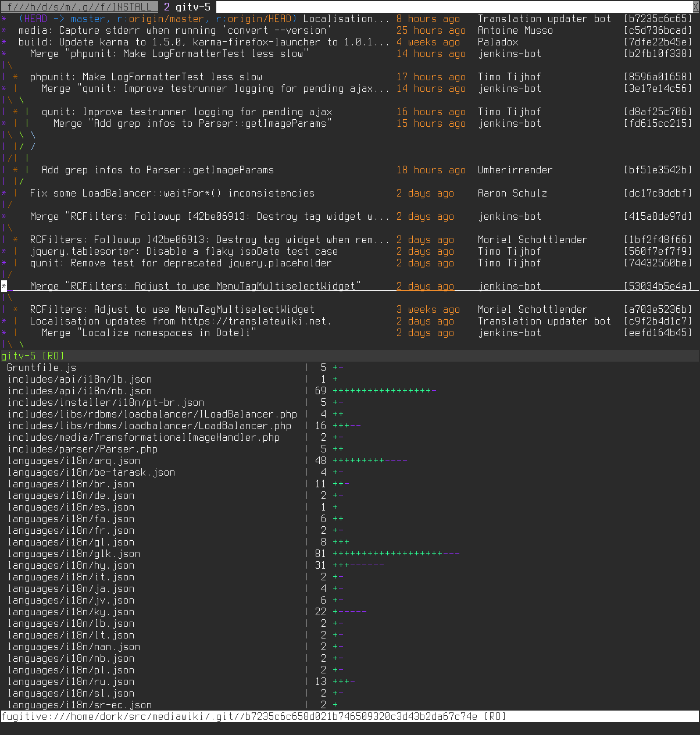Image resolution: width=700 pixels, height=735 pixels.
Task: Open includes/parser/Parser.php entry
Action: point(83,449)
